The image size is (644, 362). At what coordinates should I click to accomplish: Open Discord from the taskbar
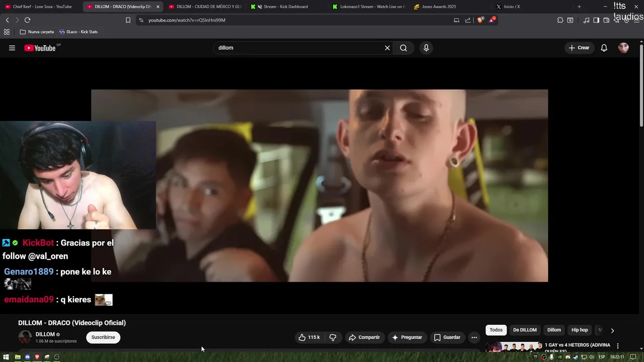27,357
